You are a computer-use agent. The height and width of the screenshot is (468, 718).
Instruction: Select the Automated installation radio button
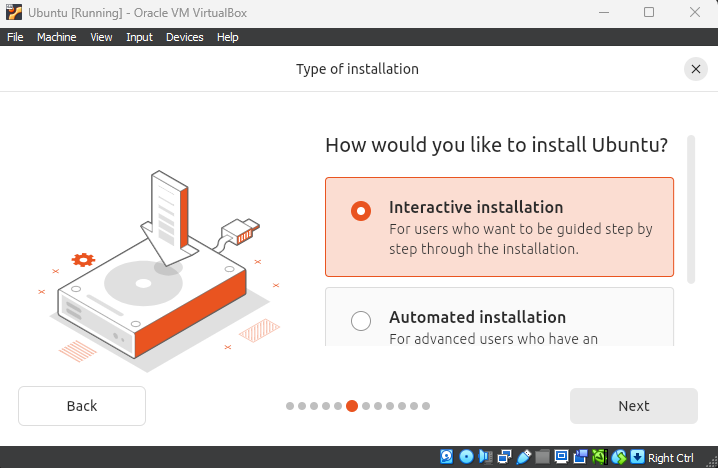pos(361,321)
